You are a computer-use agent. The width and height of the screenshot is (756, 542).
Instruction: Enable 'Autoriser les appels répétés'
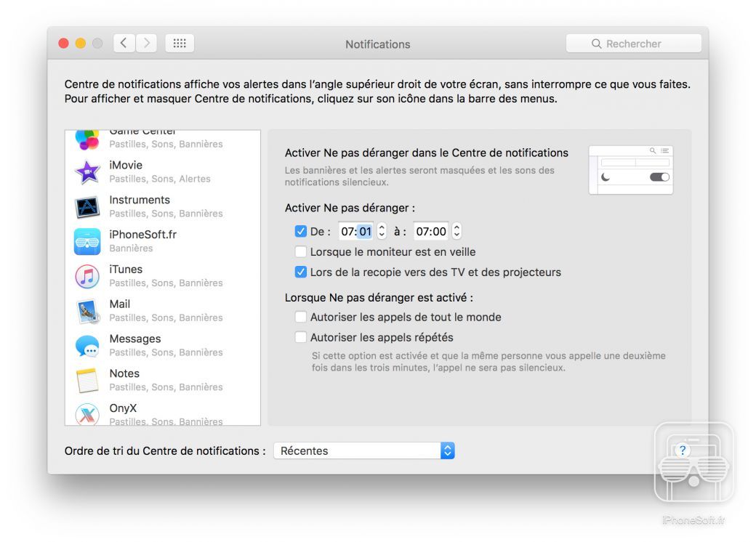point(300,337)
